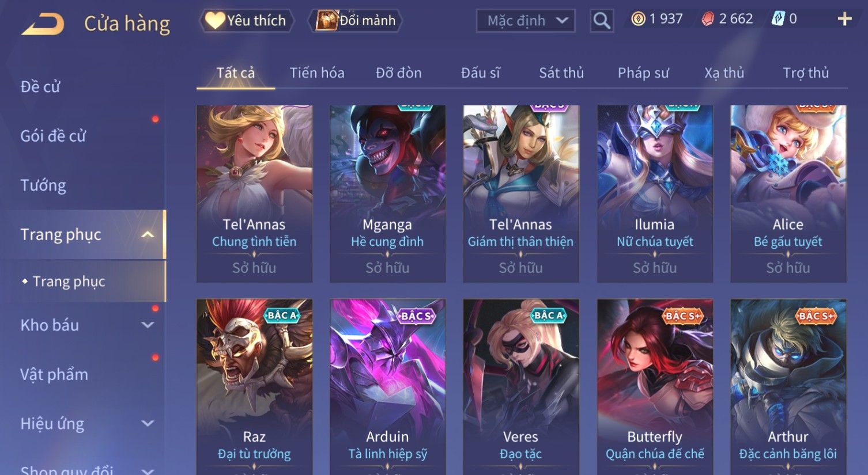Open the search magnifier icon
Image resolution: width=868 pixels, height=475 pixels.
[x=601, y=21]
